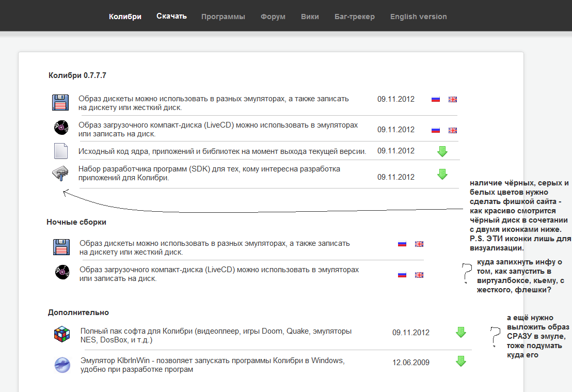
Task: Click English flag for nightly floppy image
Action: [x=419, y=244]
